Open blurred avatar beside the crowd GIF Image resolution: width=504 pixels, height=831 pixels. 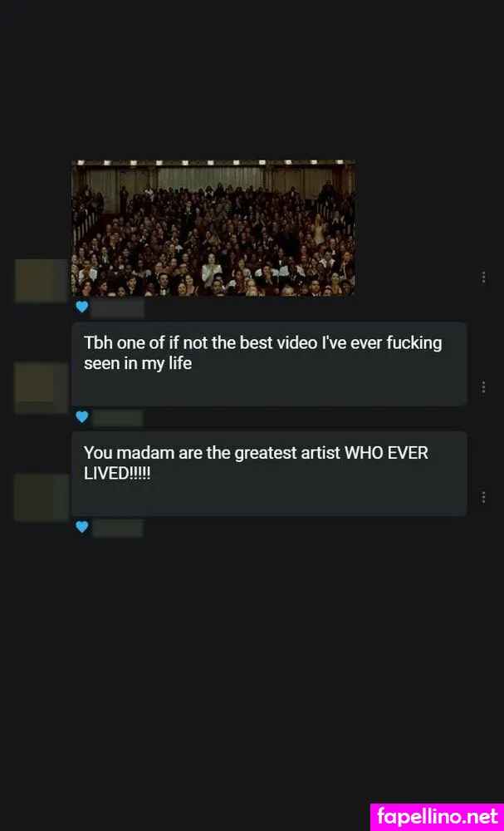click(42, 280)
